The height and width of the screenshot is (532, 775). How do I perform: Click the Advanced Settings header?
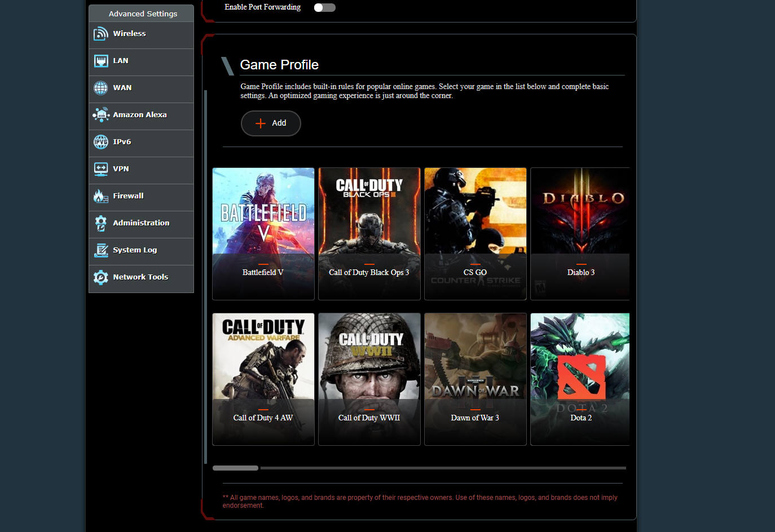coord(141,14)
